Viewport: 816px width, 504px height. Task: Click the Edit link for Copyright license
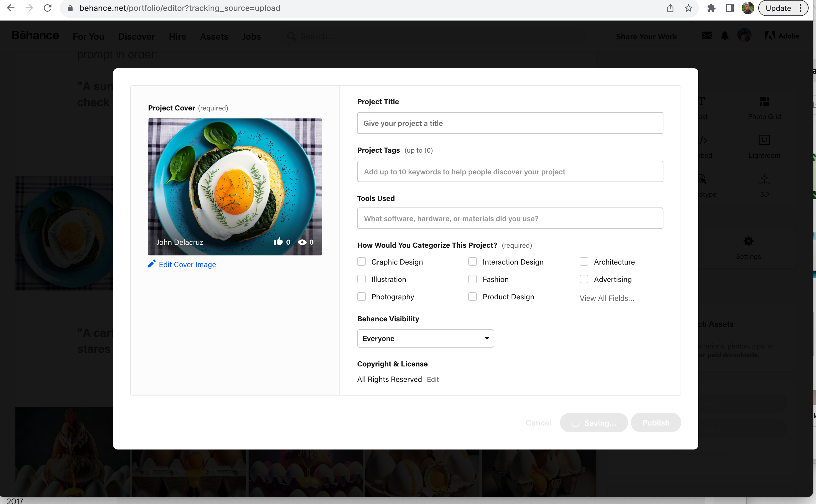point(433,379)
